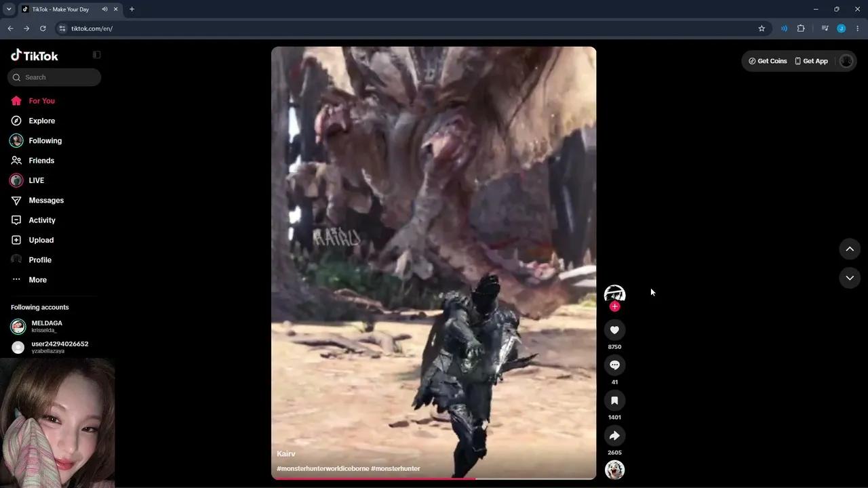868x488 pixels.
Task: Bookmark the video to favorites
Action: (x=614, y=401)
